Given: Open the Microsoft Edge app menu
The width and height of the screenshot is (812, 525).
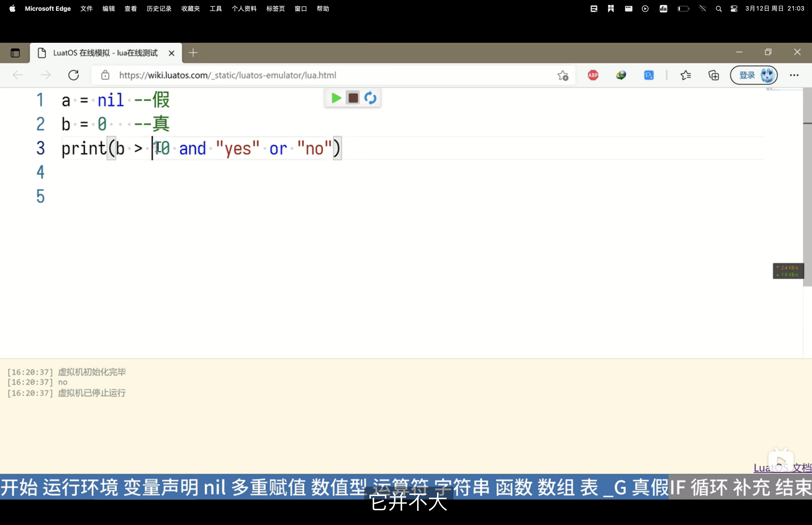Looking at the screenshot, I should click(48, 8).
